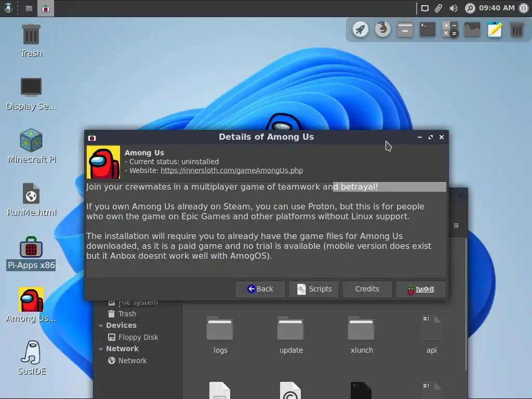The height and width of the screenshot is (399, 532).
Task: Collapse the Devices section in sidebar
Action: 101,326
